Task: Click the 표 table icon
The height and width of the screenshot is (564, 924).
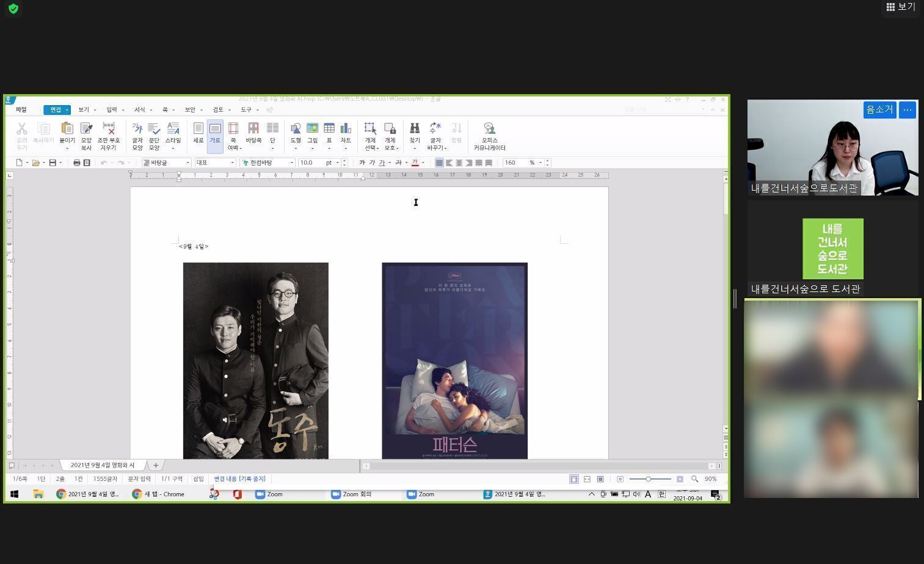Action: [x=329, y=130]
